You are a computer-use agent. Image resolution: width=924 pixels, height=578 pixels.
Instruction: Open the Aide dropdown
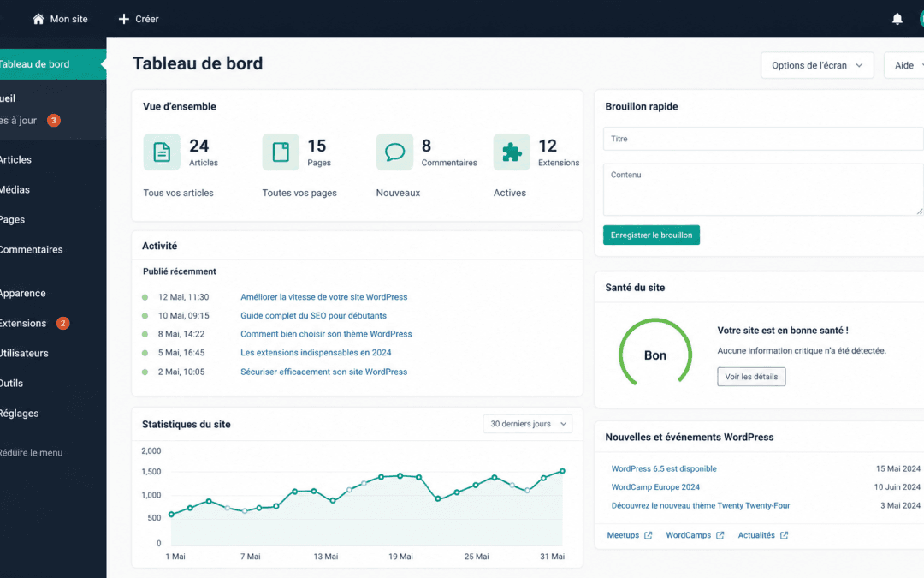(904, 65)
